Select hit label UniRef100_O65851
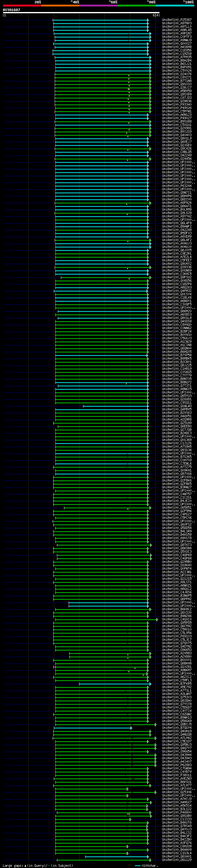Screen dimensions: 197x868 pyautogui.click(x=177, y=507)
